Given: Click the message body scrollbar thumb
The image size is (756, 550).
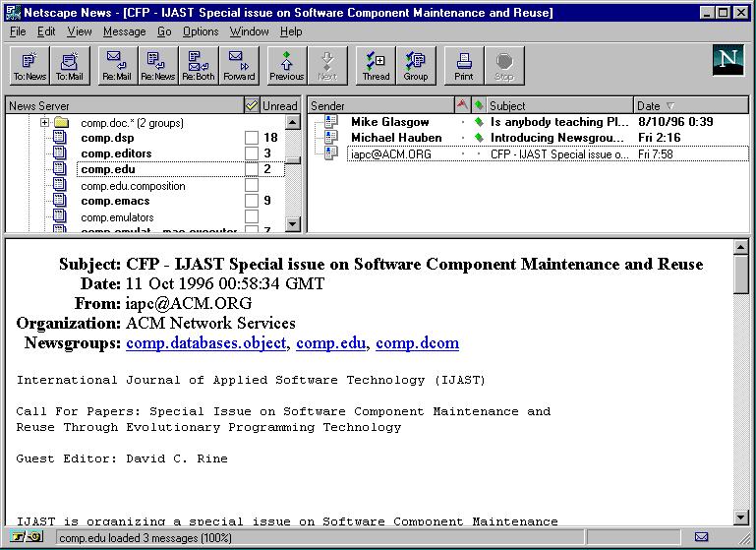Looking at the screenshot, I should [x=740, y=275].
